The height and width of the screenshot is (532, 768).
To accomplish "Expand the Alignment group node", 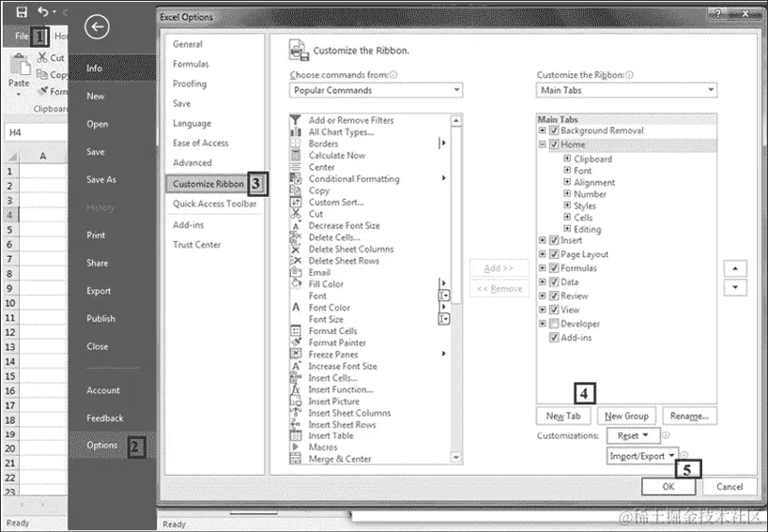I will point(567,182).
